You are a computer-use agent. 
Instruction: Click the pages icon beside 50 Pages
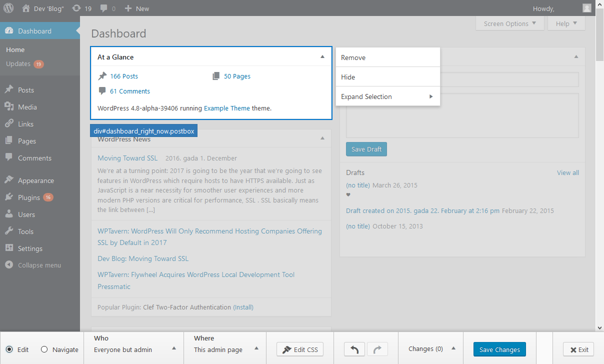click(x=216, y=76)
